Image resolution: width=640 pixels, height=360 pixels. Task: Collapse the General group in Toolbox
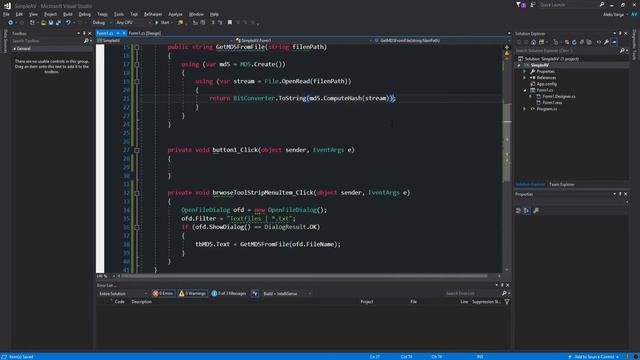(15, 49)
